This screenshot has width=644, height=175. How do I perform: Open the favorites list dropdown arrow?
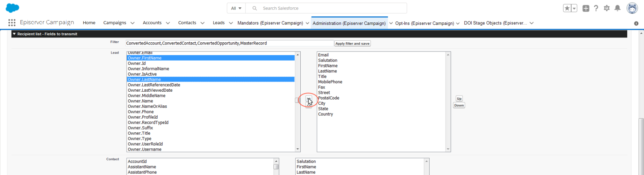[x=574, y=8]
